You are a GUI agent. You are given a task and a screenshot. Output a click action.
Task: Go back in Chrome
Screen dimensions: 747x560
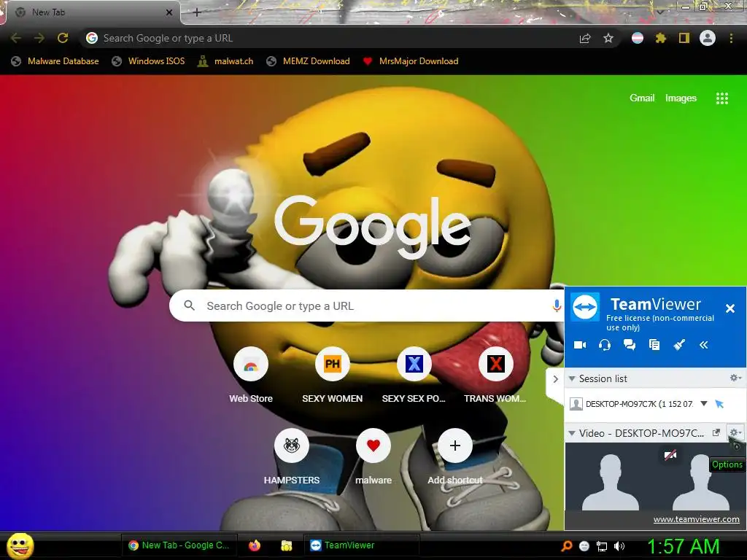tap(16, 38)
